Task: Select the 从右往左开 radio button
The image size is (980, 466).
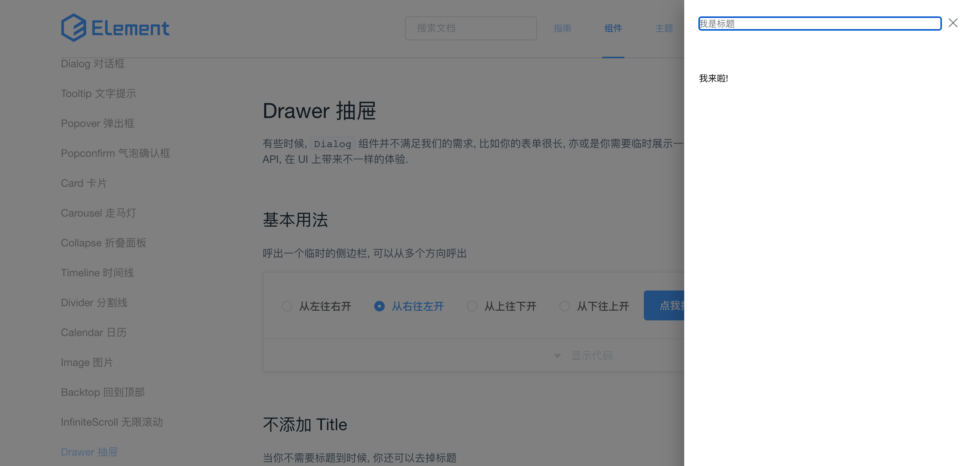Action: coord(379,306)
